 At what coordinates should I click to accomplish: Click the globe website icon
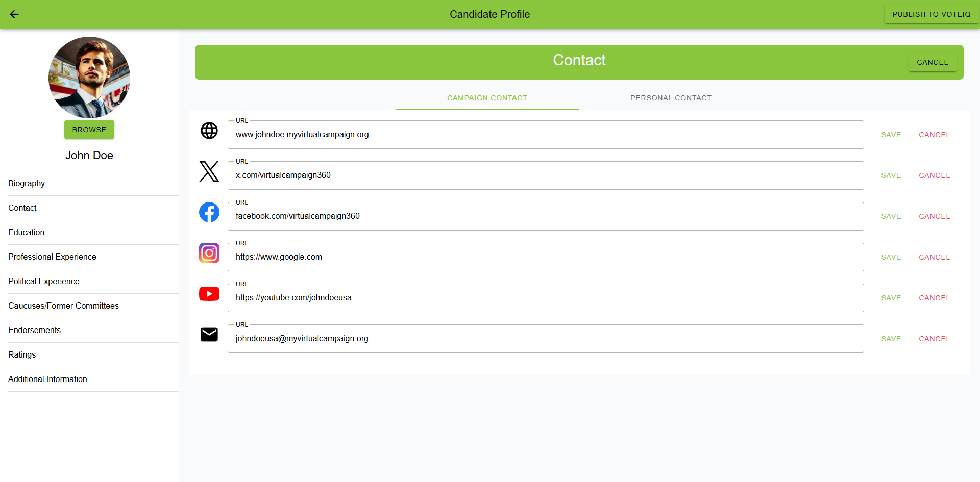[209, 131]
